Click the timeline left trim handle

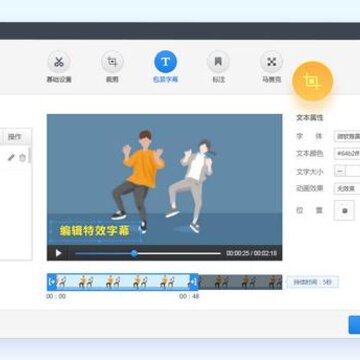(x=52, y=282)
